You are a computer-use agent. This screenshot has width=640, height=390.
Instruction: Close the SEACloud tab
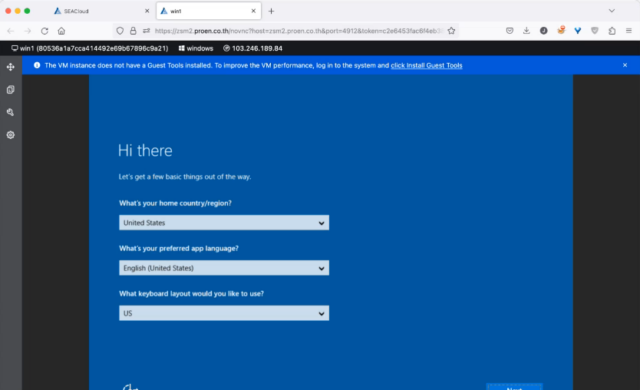(147, 11)
